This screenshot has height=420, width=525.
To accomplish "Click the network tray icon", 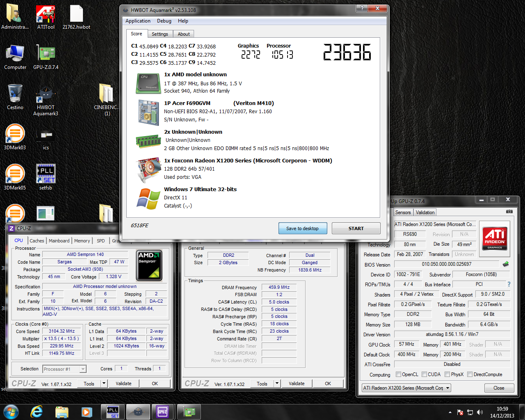I will 470,412.
